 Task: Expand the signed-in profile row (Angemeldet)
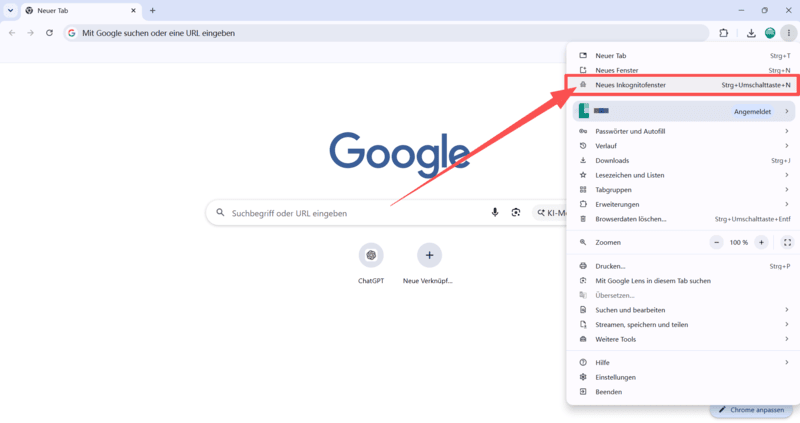point(684,111)
